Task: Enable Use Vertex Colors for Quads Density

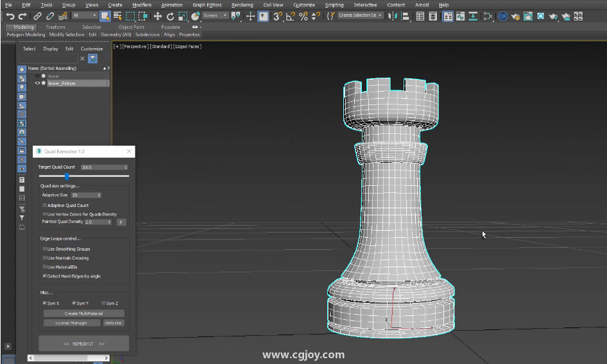Action: 44,214
